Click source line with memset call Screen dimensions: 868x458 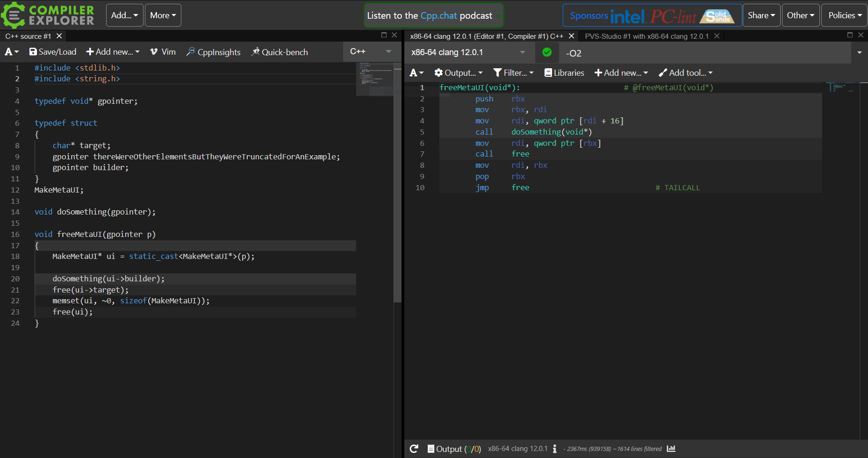click(x=131, y=301)
